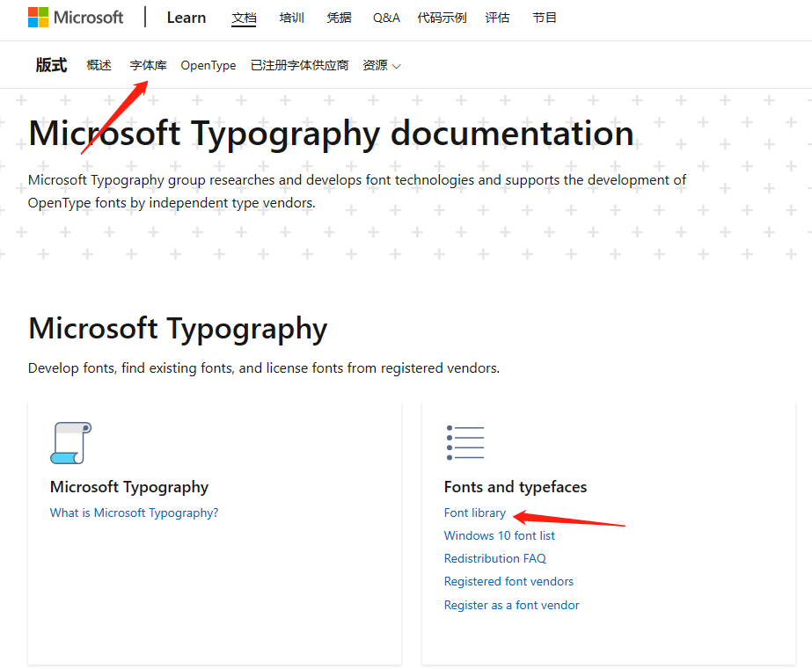Click the list icon above Fonts and typefaces
This screenshot has height=669, width=812.
point(465,443)
